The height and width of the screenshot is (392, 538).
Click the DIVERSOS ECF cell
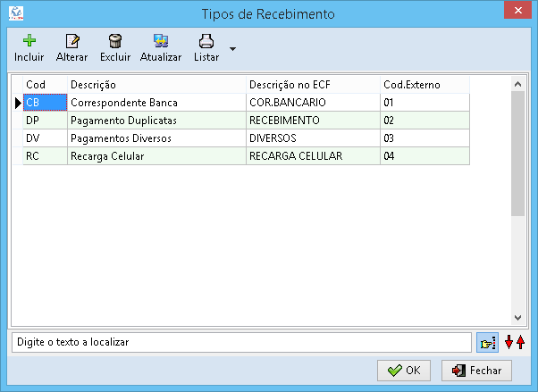point(314,138)
